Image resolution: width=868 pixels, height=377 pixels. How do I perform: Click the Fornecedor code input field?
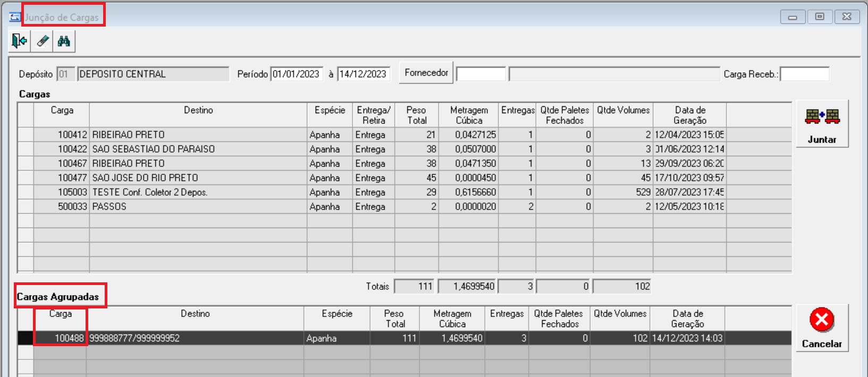pos(481,74)
